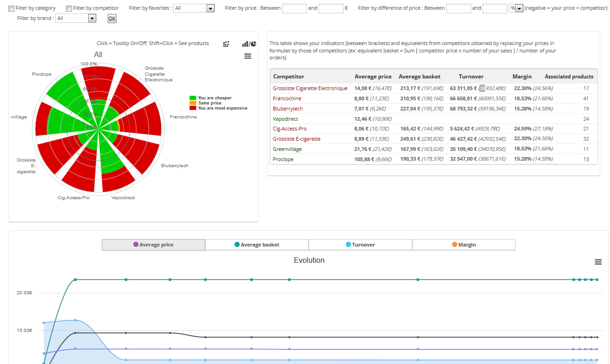Toggle 'You are most expensive' red swatch

click(x=193, y=108)
